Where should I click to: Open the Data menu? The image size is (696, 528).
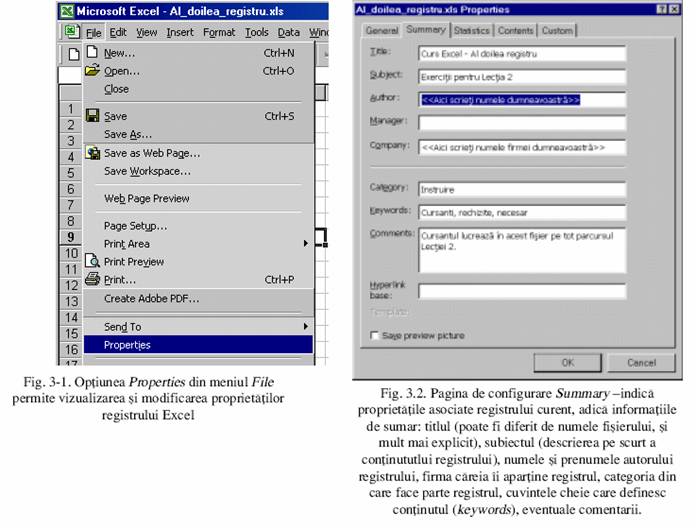coord(289,32)
